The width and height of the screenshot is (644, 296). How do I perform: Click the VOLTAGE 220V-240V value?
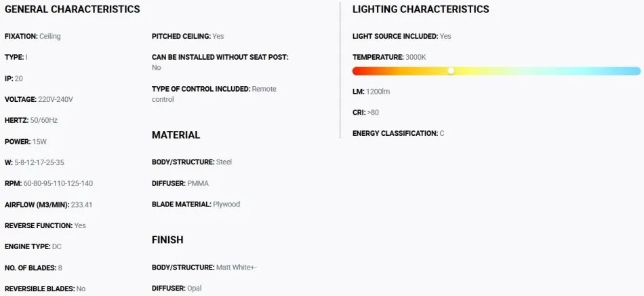click(56, 99)
